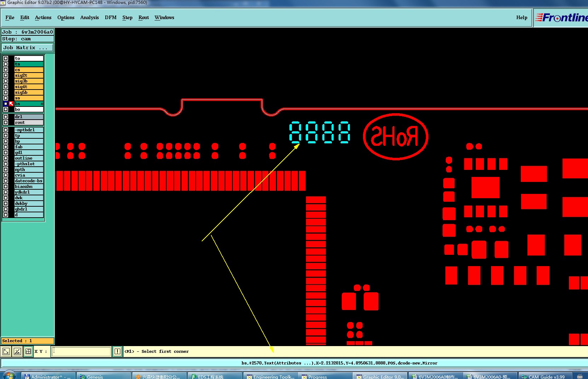The image size is (588, 379).
Task: Open the File menu
Action: (x=10, y=17)
